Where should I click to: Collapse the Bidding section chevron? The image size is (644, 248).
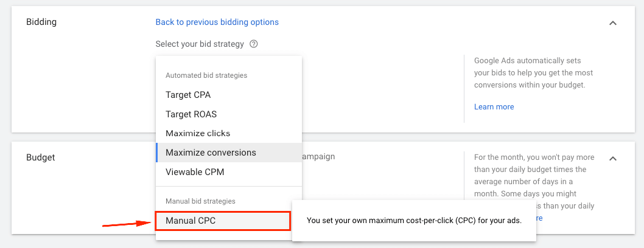pyautogui.click(x=613, y=23)
